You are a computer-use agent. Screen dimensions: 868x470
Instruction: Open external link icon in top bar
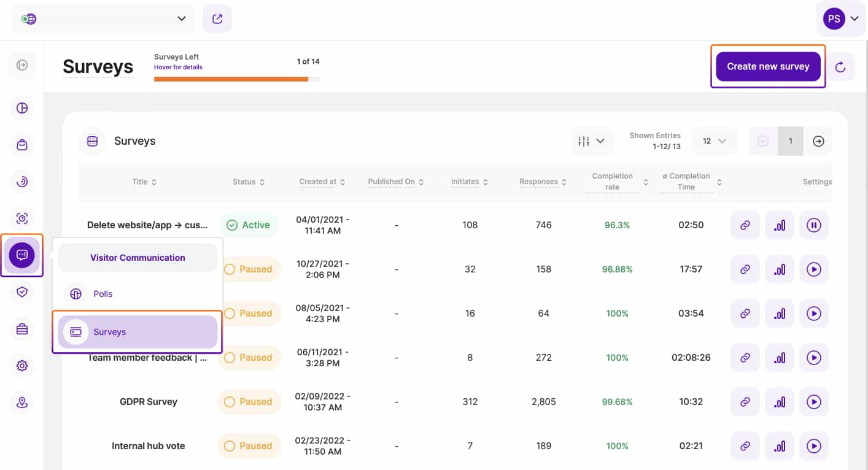217,19
